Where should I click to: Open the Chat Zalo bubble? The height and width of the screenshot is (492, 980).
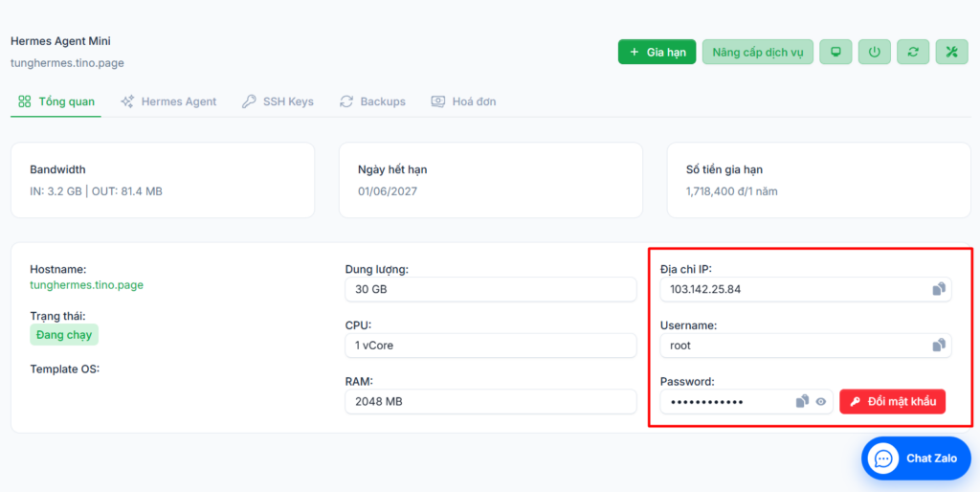(916, 458)
